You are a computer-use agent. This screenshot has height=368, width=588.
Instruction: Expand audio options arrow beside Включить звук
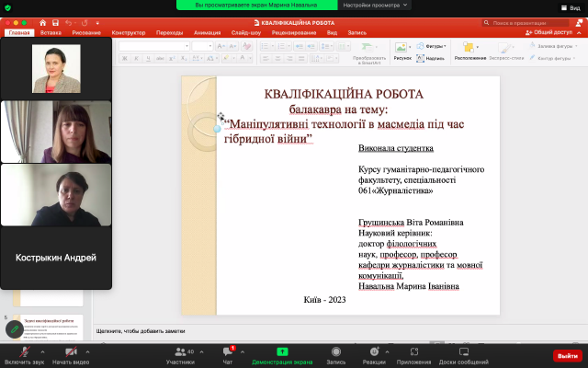41,351
